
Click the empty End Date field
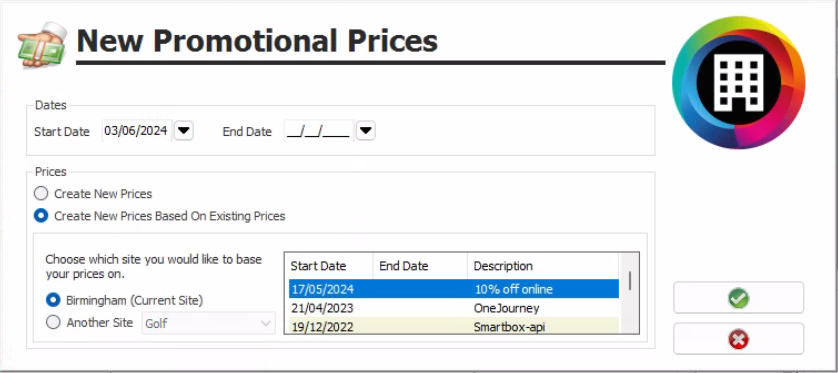click(319, 131)
